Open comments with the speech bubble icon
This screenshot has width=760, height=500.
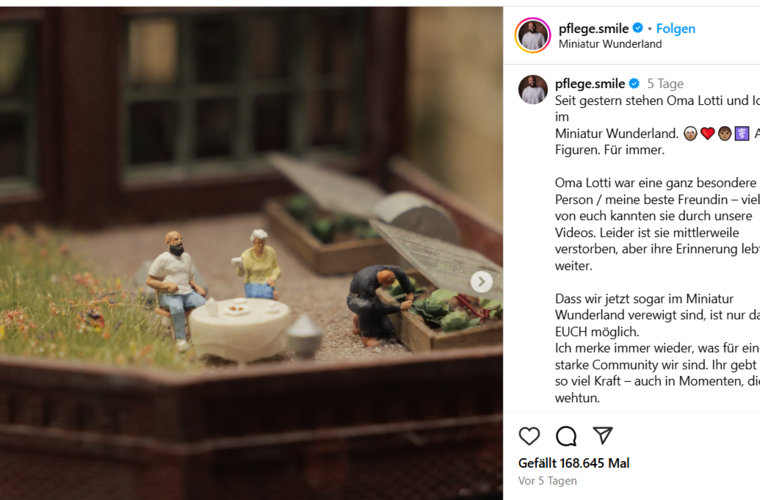[566, 436]
